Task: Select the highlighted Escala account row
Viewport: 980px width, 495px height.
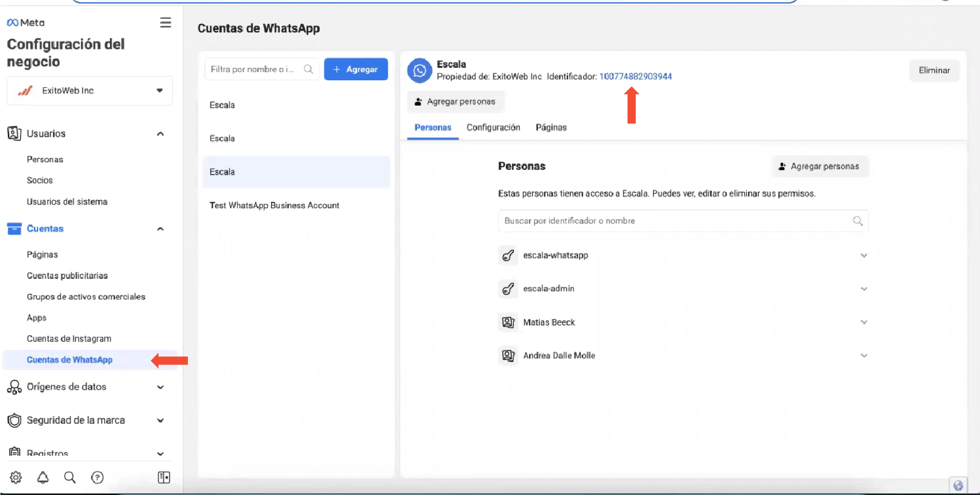Action: point(296,172)
